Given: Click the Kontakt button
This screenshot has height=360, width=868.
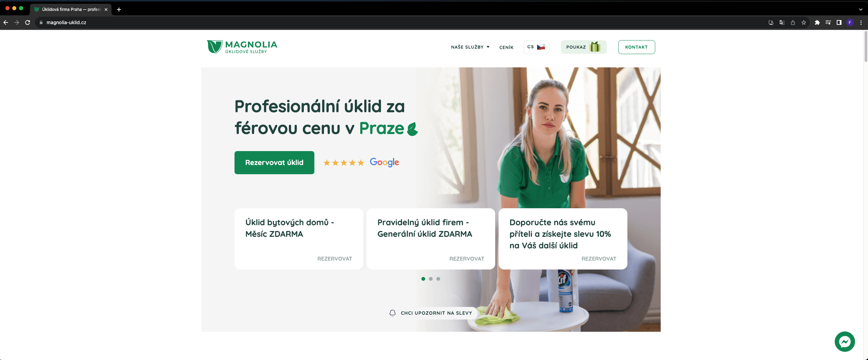Looking at the screenshot, I should 637,47.
